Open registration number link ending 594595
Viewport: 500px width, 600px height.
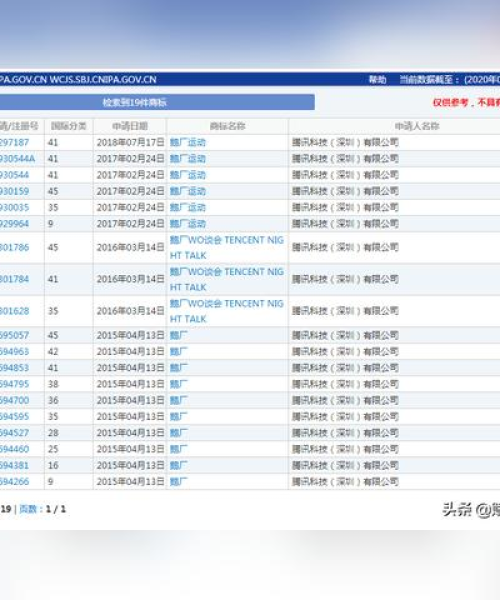click(x=14, y=416)
